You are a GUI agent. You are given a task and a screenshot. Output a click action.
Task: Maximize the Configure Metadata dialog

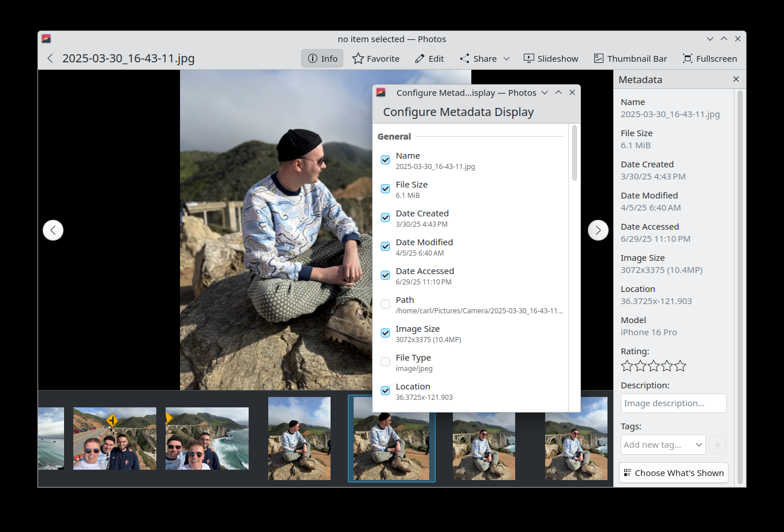558,92
